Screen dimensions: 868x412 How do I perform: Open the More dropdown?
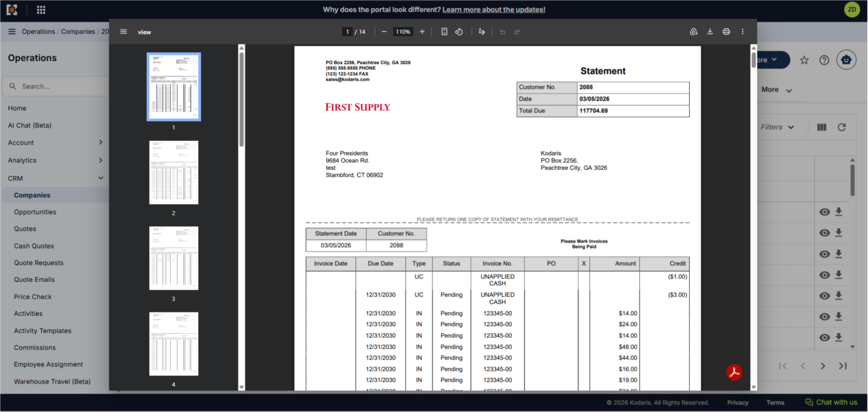coord(776,90)
